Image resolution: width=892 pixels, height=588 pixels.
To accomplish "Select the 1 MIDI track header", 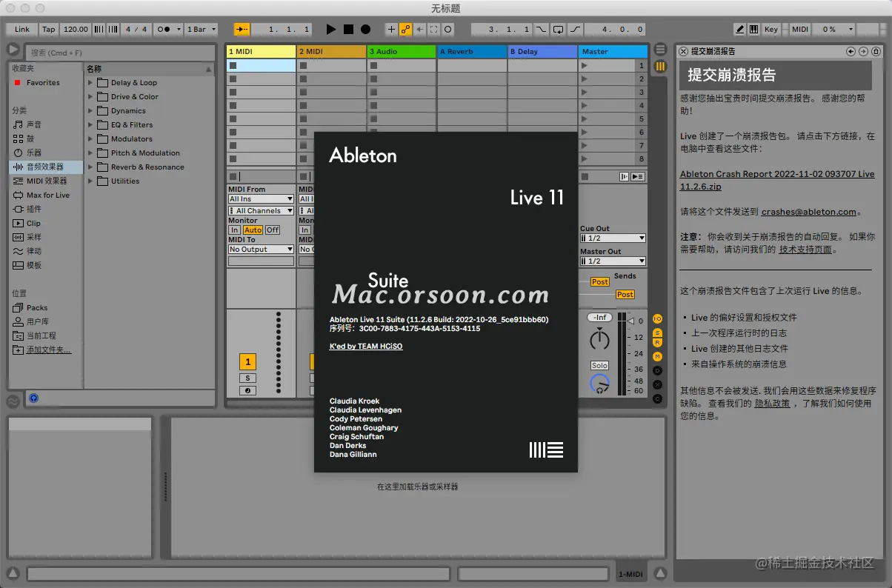I will pos(261,51).
